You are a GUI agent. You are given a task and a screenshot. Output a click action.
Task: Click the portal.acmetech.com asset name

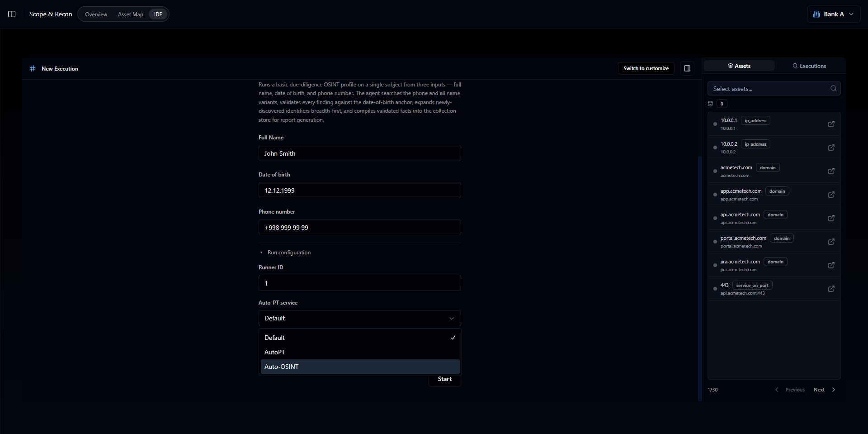pyautogui.click(x=743, y=238)
